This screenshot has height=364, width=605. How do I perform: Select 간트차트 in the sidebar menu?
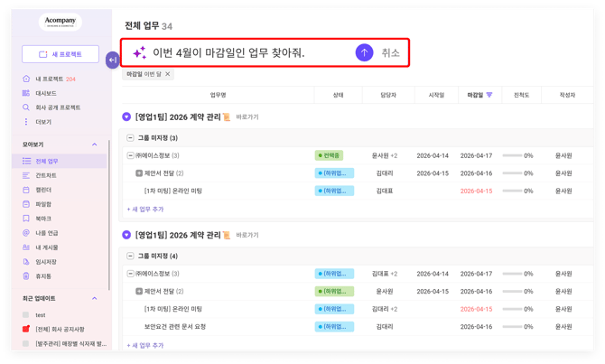pos(45,175)
